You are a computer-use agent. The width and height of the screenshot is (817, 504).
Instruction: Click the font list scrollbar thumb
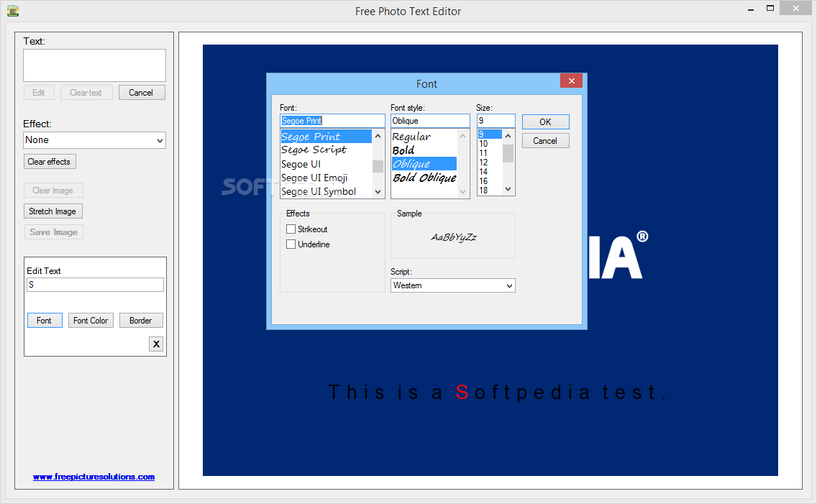point(378,167)
